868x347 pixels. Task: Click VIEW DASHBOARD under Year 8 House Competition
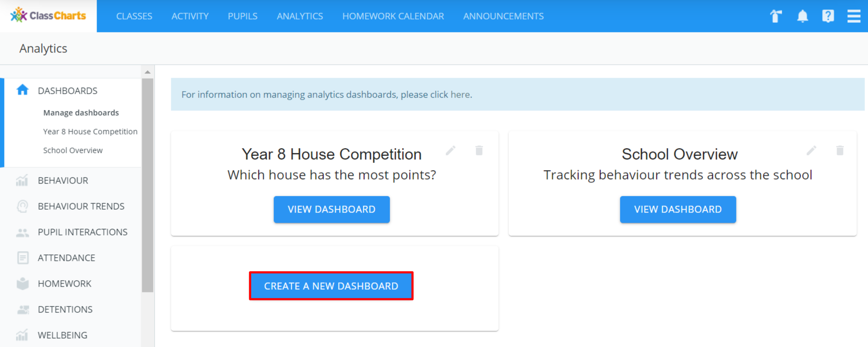pos(331,209)
